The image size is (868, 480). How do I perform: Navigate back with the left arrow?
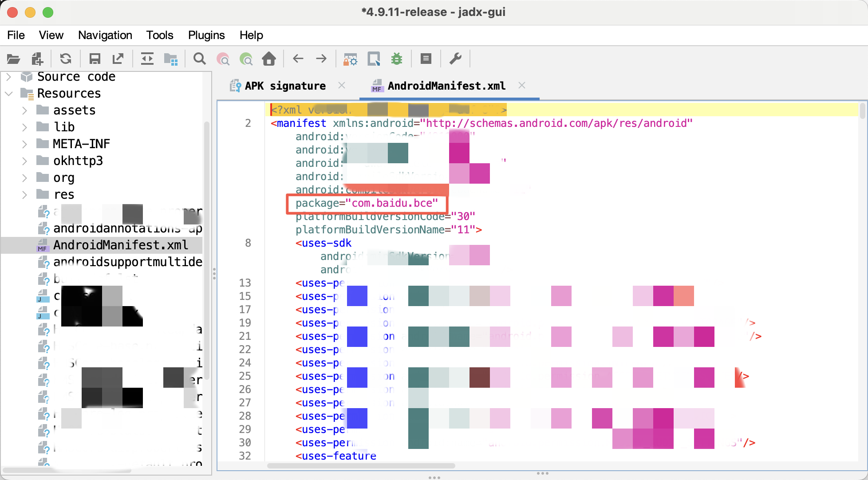[298, 59]
